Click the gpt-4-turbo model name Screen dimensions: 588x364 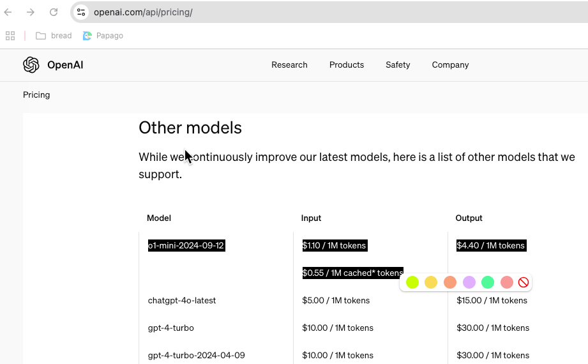[x=171, y=328]
